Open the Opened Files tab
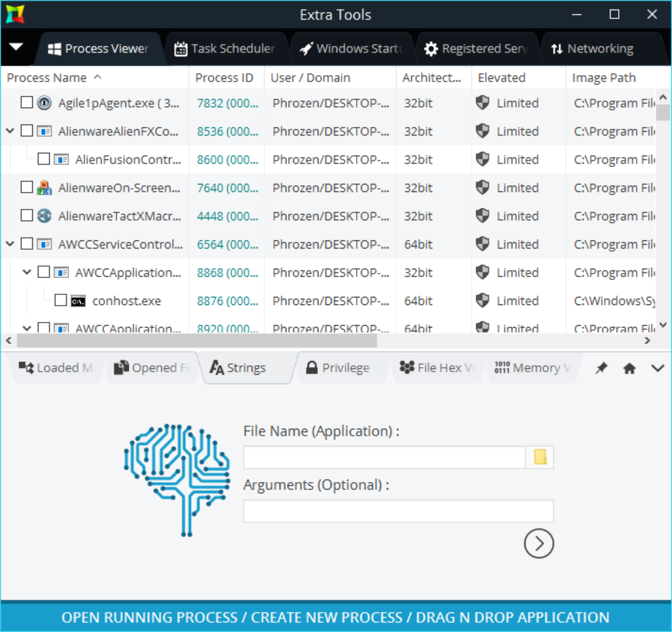The height and width of the screenshot is (632, 672). click(152, 368)
